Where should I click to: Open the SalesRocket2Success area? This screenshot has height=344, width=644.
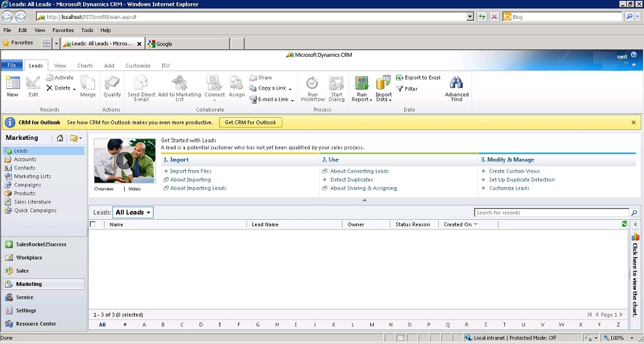click(41, 244)
